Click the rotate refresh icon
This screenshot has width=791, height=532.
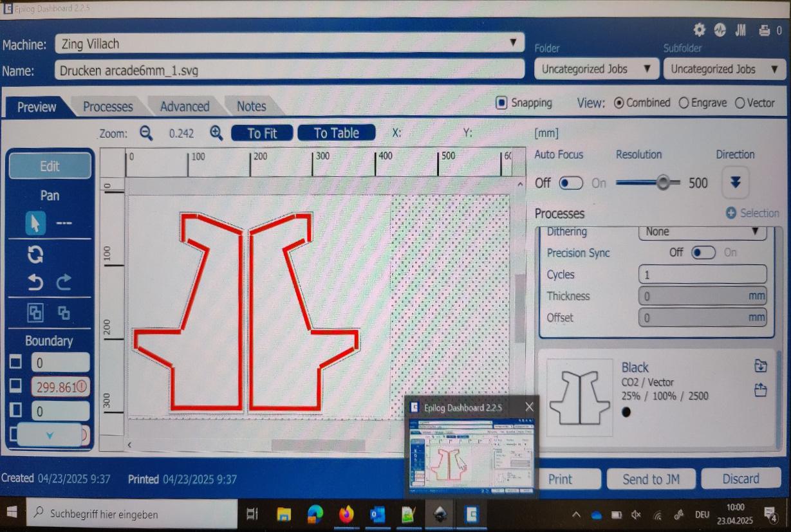(x=35, y=254)
